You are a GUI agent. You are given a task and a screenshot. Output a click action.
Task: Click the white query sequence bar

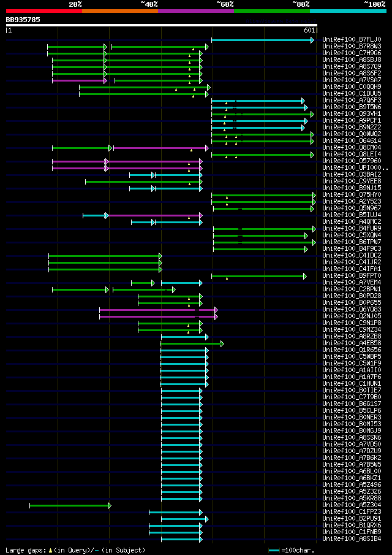tap(162, 25)
